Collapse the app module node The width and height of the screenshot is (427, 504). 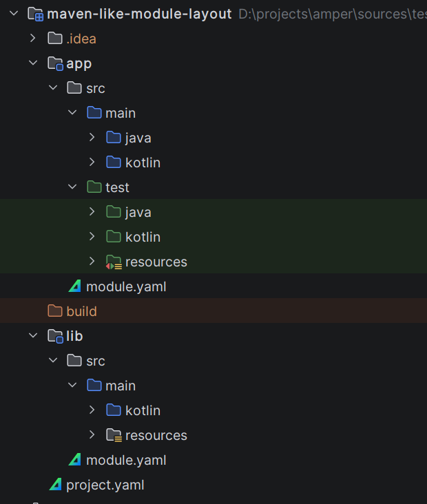(32, 63)
